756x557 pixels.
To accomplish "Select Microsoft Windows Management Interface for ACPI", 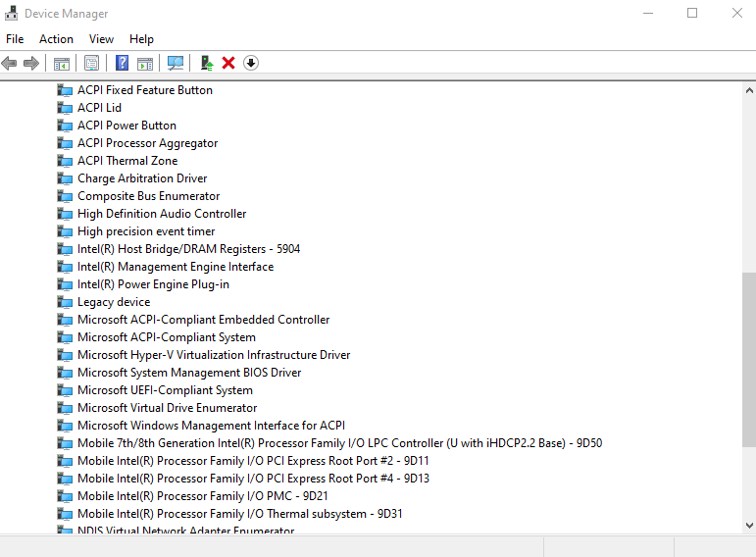I will pos(211,426).
